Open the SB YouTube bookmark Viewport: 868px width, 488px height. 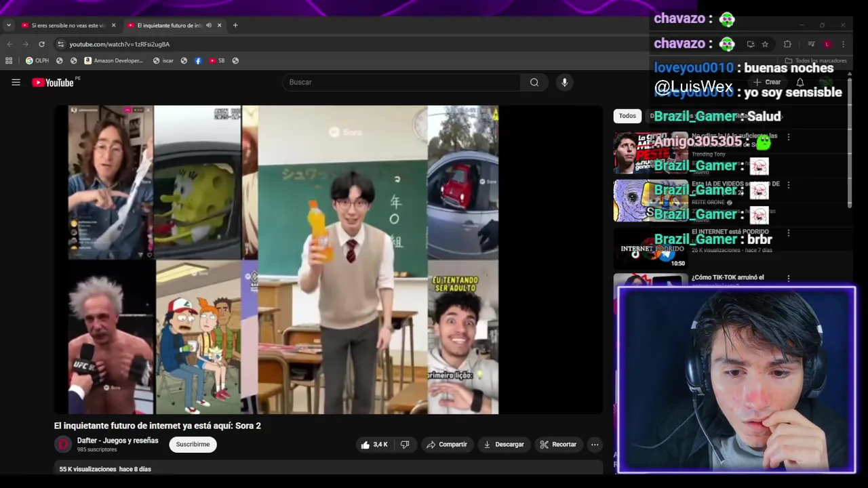point(217,60)
